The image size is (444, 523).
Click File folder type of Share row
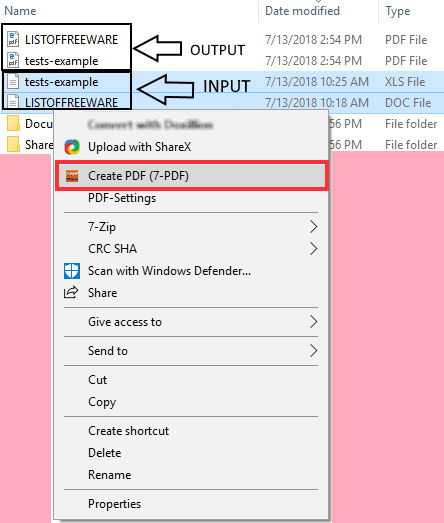coord(411,145)
